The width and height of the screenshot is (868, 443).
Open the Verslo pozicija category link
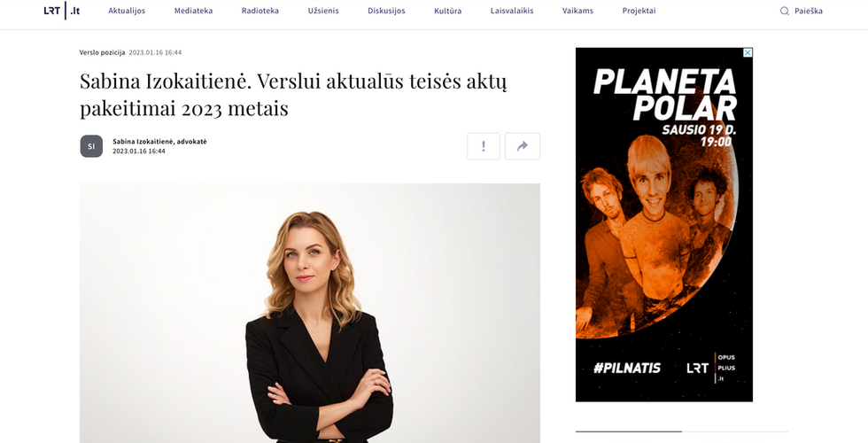(103, 52)
